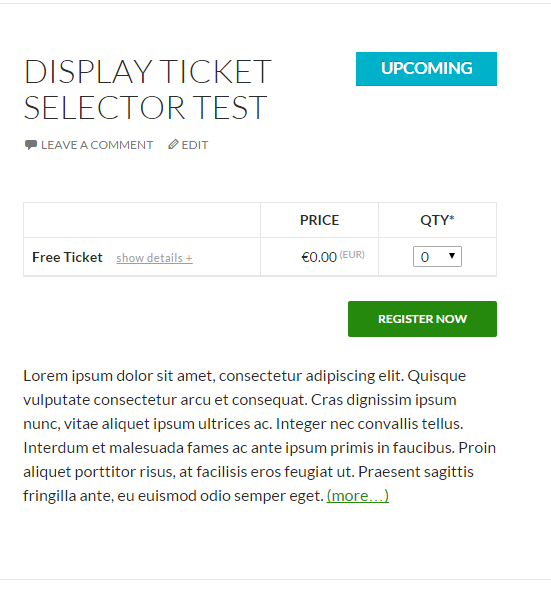Click the zero value in quantity selector

[425, 257]
